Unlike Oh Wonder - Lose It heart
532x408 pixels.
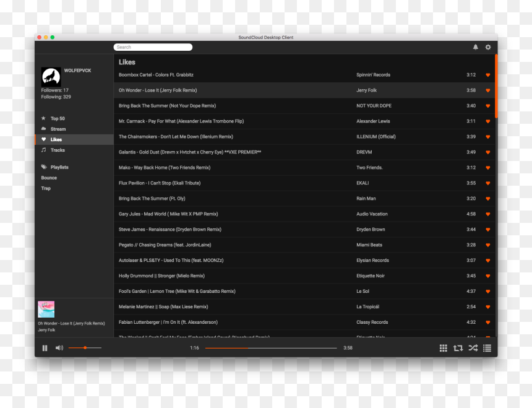tap(488, 90)
